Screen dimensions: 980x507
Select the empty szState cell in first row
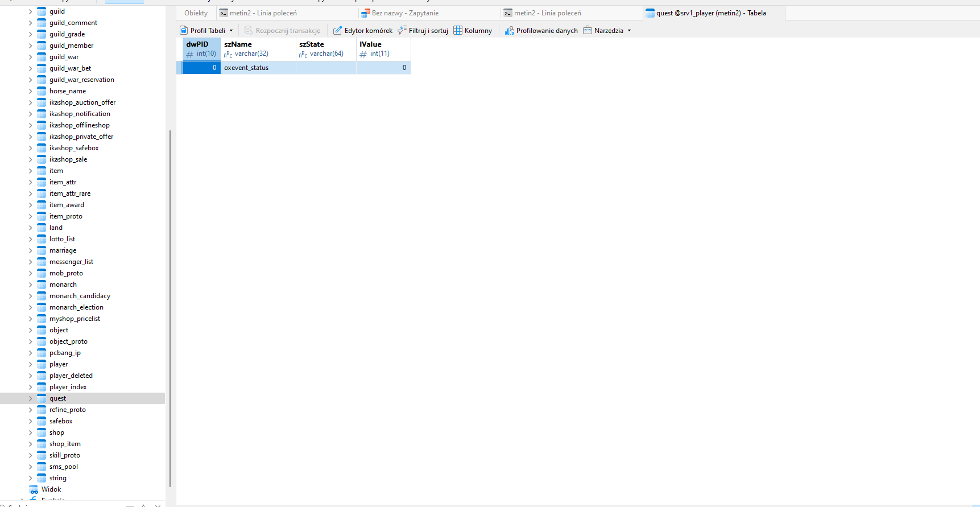(326, 68)
